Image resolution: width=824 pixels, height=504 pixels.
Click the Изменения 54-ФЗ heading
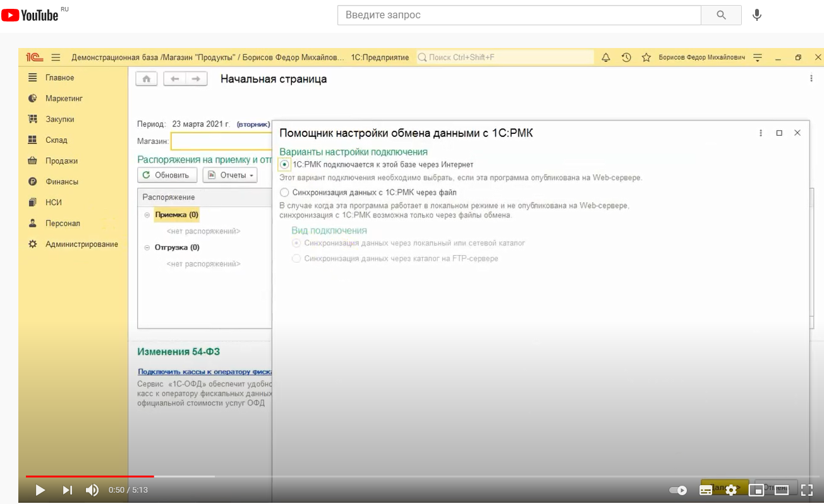pos(179,352)
